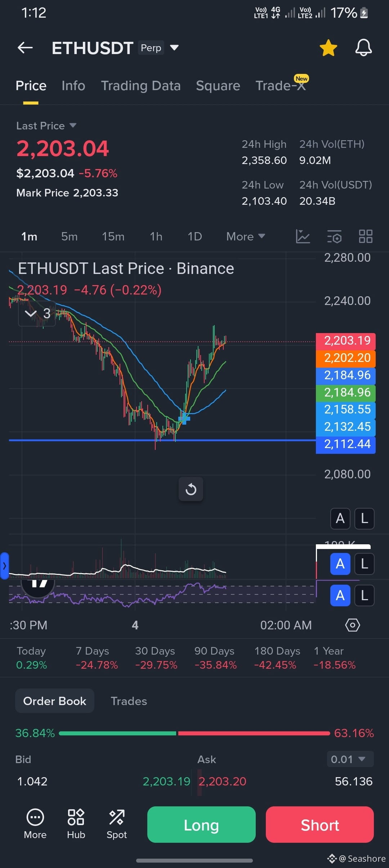Collapse the indicator legend showing 3
The image size is (389, 868).
(x=37, y=314)
